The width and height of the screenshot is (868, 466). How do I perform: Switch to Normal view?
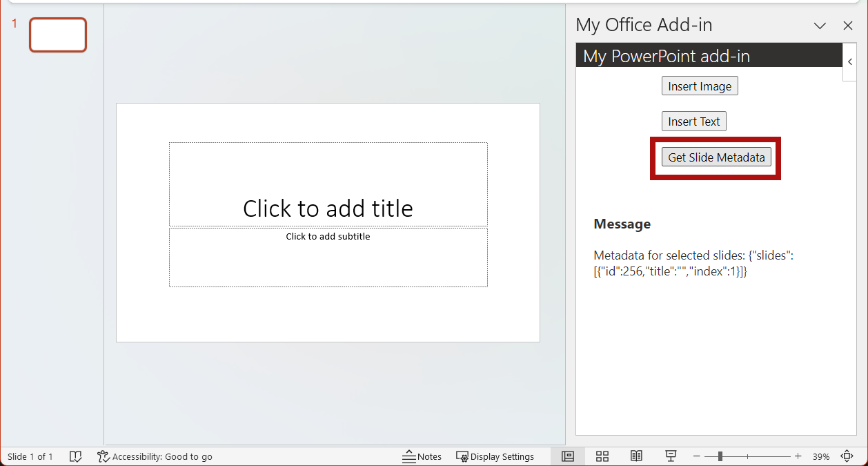point(568,456)
